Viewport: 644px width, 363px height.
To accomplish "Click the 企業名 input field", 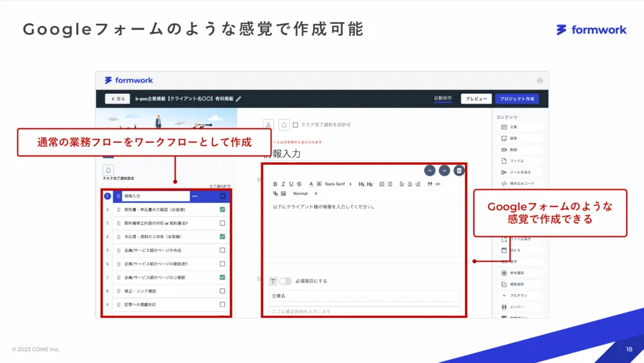I will click(x=364, y=296).
